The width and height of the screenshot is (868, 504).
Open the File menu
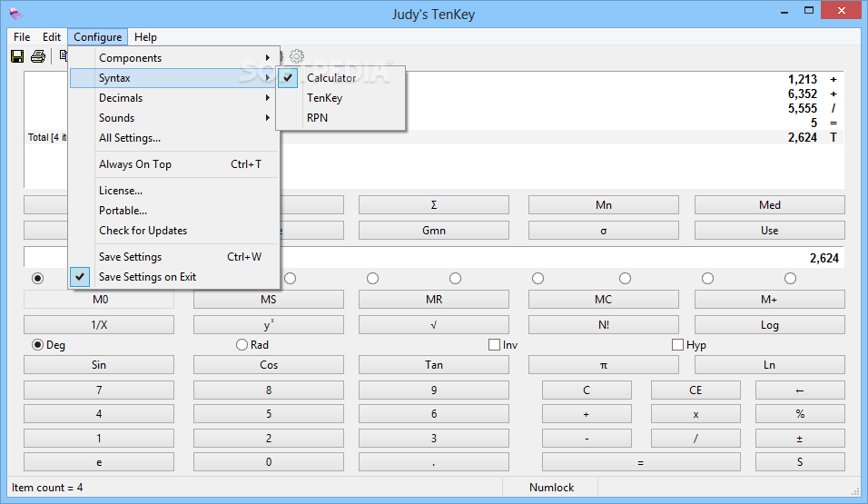tap(22, 37)
